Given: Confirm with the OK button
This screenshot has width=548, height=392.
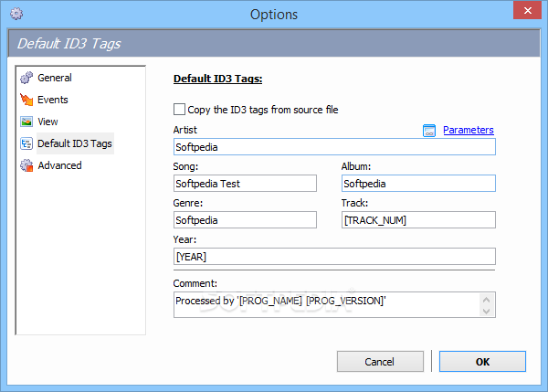Looking at the screenshot, I should (x=482, y=362).
